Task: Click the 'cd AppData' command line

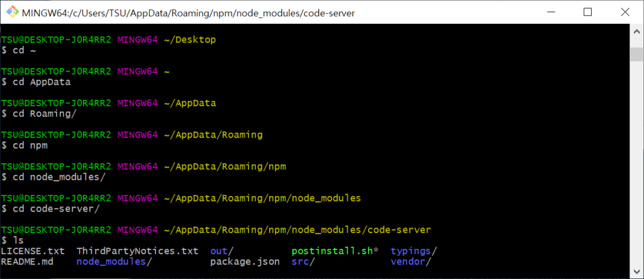Action: click(x=36, y=82)
